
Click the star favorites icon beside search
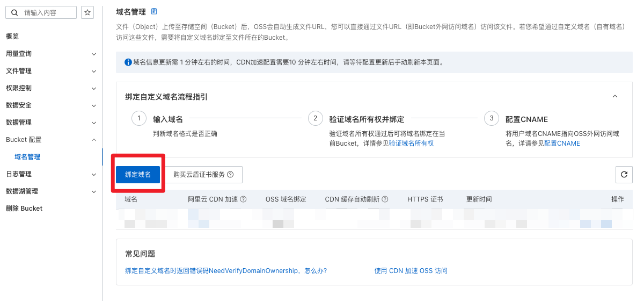[87, 12]
